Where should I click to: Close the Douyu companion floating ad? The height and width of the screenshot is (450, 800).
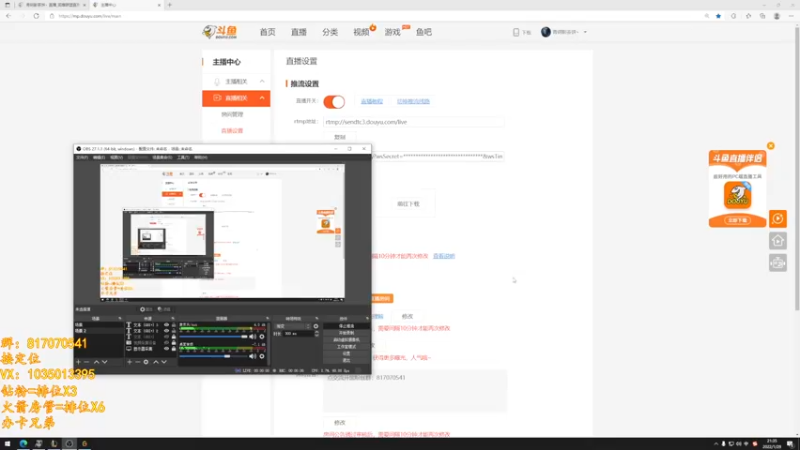click(x=771, y=146)
